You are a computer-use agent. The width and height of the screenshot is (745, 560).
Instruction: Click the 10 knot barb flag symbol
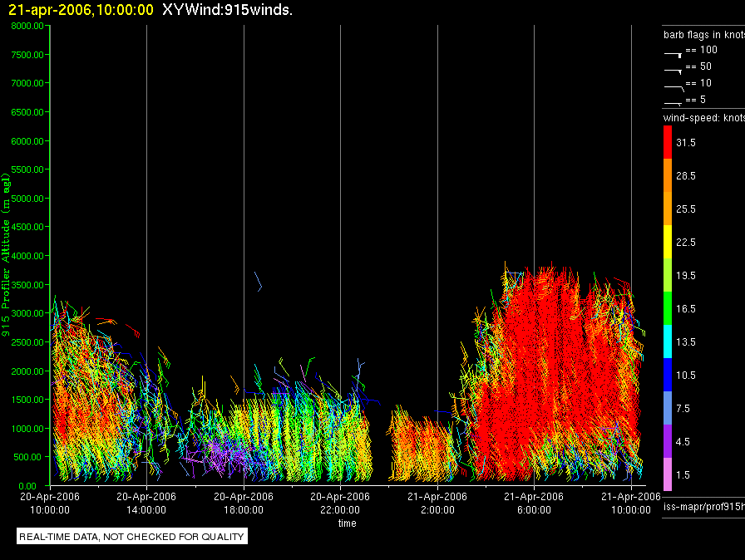tap(674, 88)
